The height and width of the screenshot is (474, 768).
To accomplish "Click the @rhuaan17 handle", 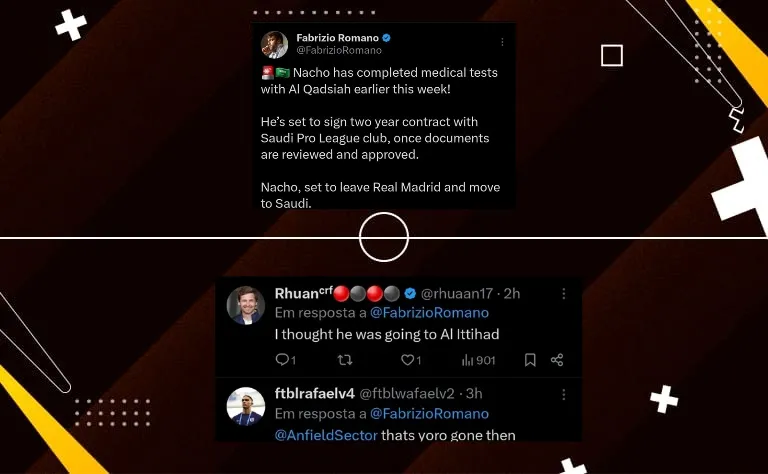I will pos(456,293).
